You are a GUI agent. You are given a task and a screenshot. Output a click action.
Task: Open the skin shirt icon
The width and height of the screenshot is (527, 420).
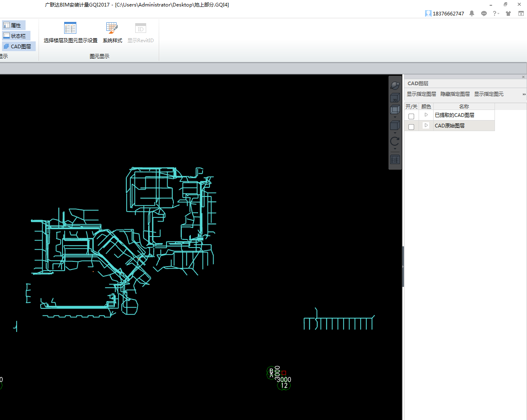[508, 13]
